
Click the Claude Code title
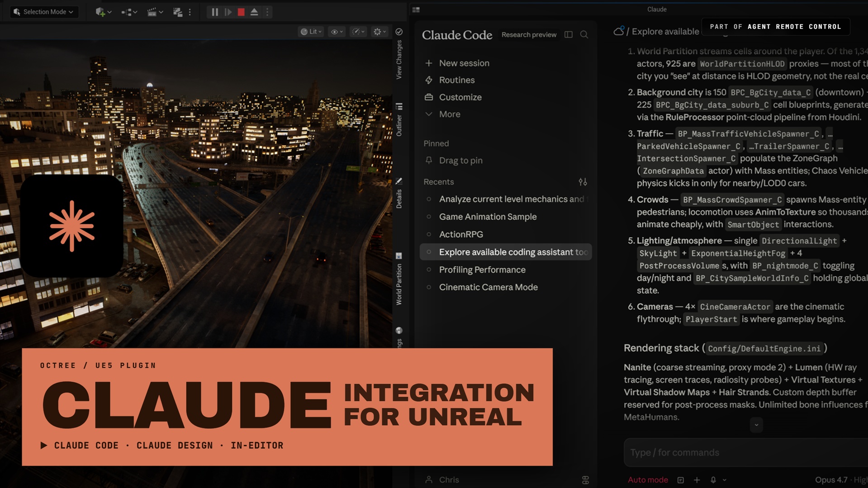coord(457,35)
